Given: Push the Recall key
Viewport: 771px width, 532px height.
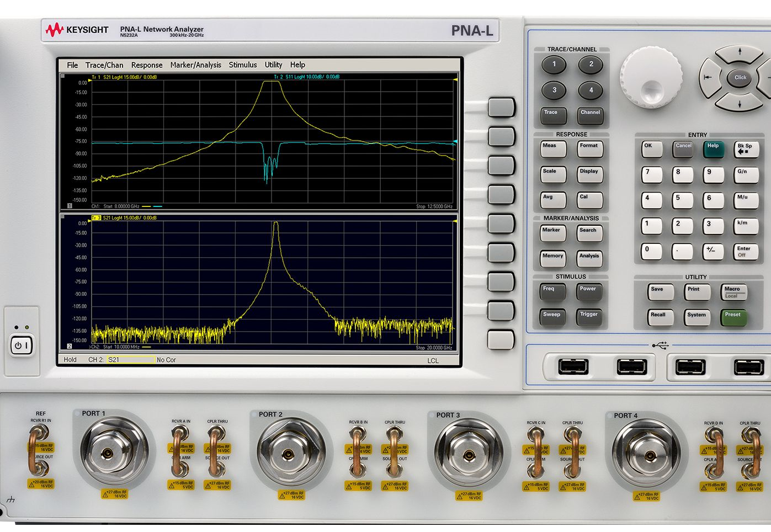Looking at the screenshot, I should [x=661, y=317].
